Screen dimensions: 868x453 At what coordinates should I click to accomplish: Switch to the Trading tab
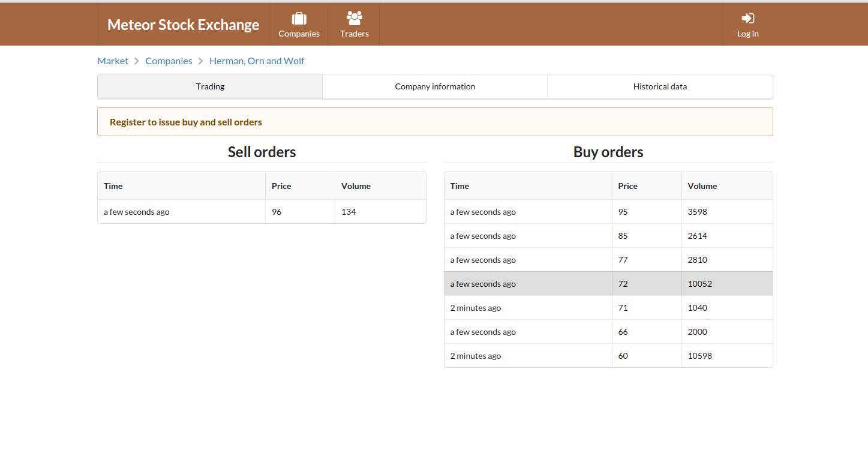tap(210, 86)
